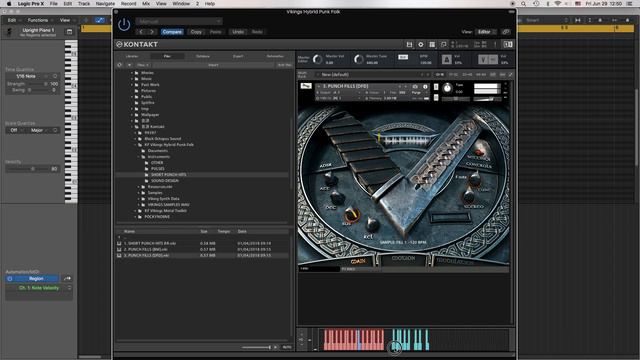The height and width of the screenshot is (360, 640).
Task: Expand the Public folder
Action: tap(132, 97)
